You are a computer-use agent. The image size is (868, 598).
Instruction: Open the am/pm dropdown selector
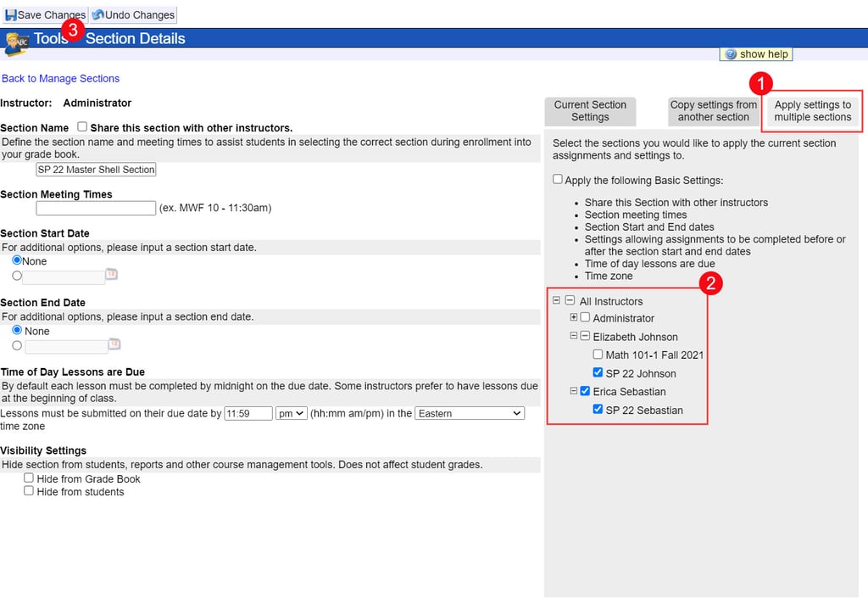pyautogui.click(x=292, y=414)
